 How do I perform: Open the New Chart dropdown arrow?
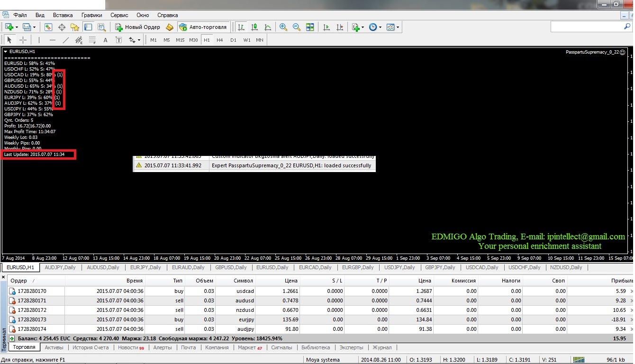(x=17, y=27)
